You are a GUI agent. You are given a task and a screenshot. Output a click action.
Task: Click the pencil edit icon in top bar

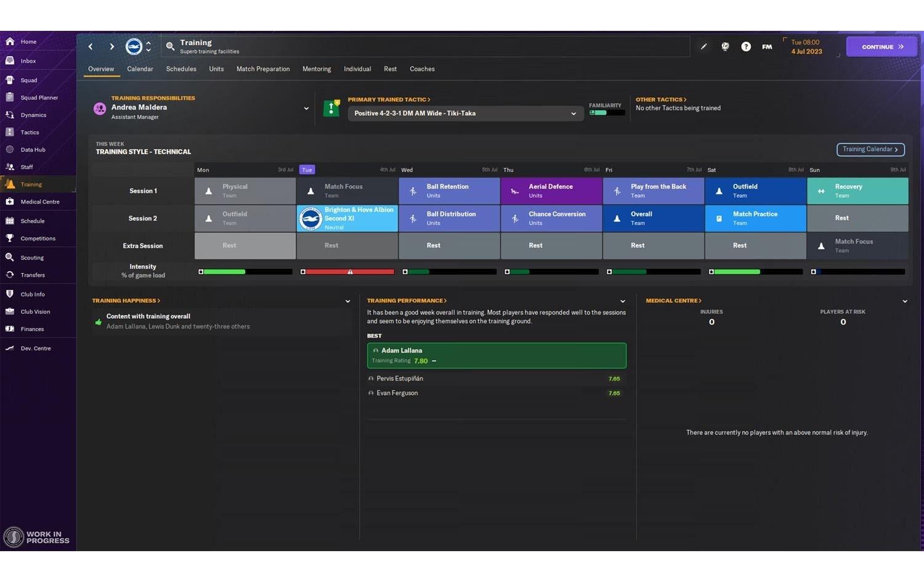point(703,47)
